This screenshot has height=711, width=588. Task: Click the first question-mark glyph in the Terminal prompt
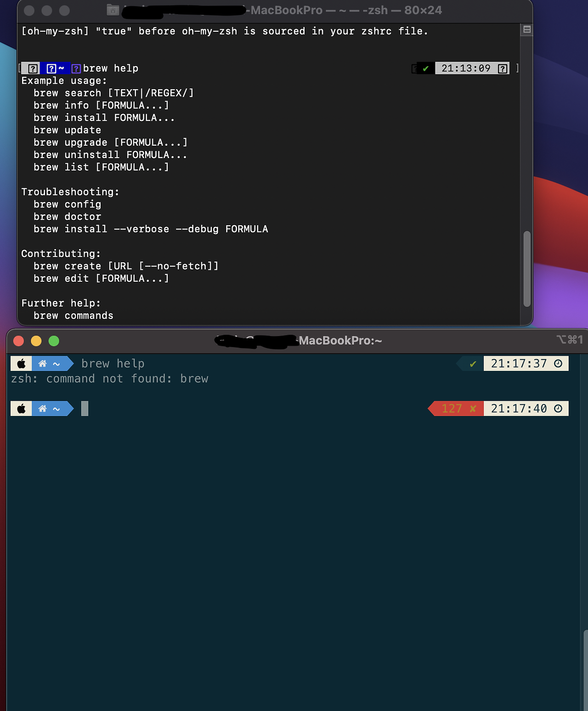pos(33,68)
